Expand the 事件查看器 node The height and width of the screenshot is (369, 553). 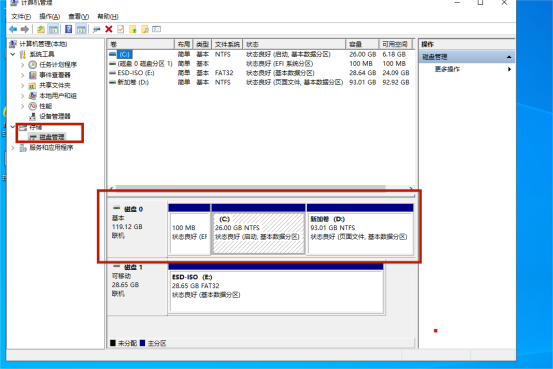pyautogui.click(x=23, y=75)
